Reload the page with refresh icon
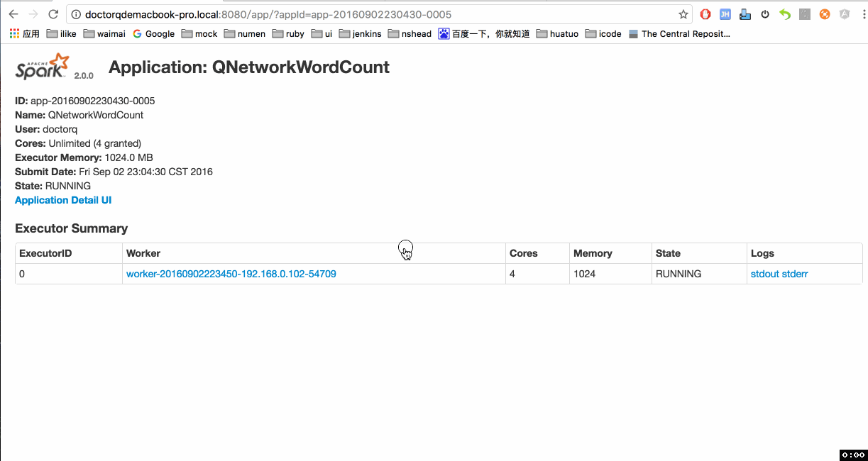868x461 pixels. (53, 14)
